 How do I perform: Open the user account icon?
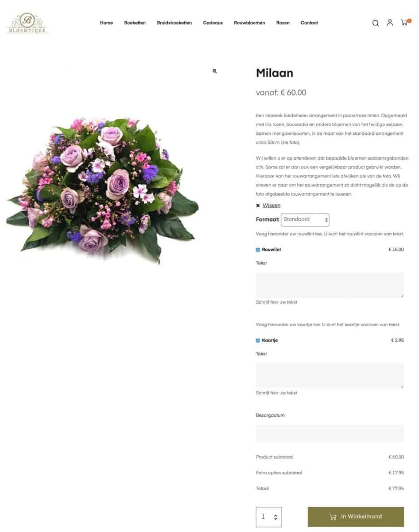tap(390, 23)
